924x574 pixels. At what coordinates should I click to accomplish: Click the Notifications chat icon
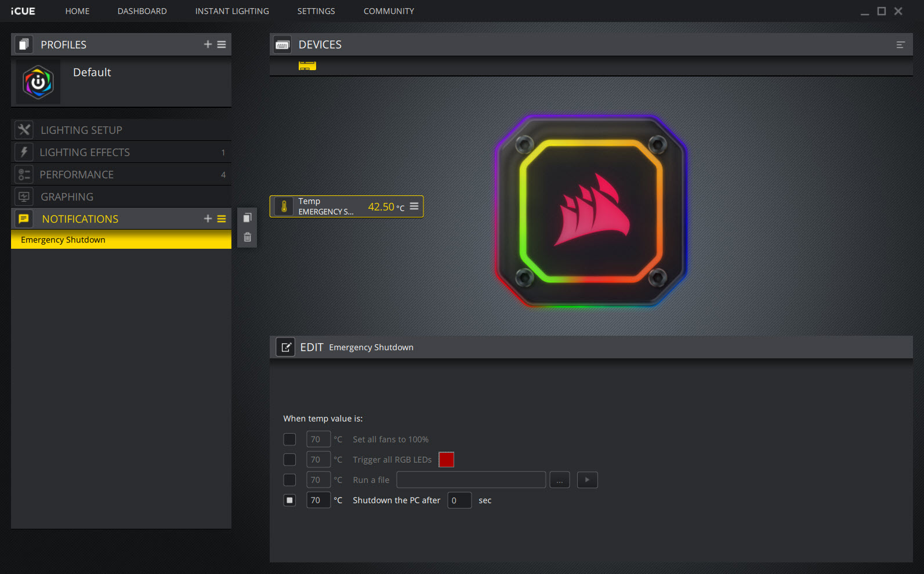(24, 219)
